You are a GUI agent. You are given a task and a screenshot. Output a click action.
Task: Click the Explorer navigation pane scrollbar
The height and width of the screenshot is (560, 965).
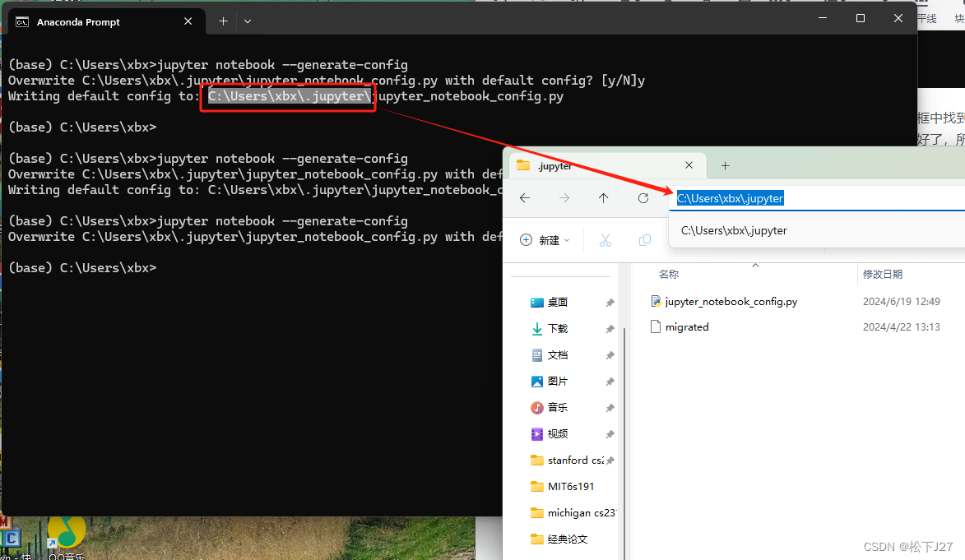pos(624,443)
